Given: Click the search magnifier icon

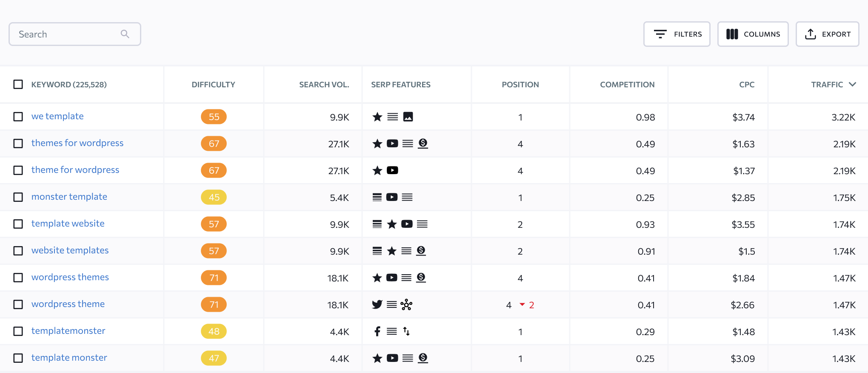Looking at the screenshot, I should pyautogui.click(x=125, y=34).
